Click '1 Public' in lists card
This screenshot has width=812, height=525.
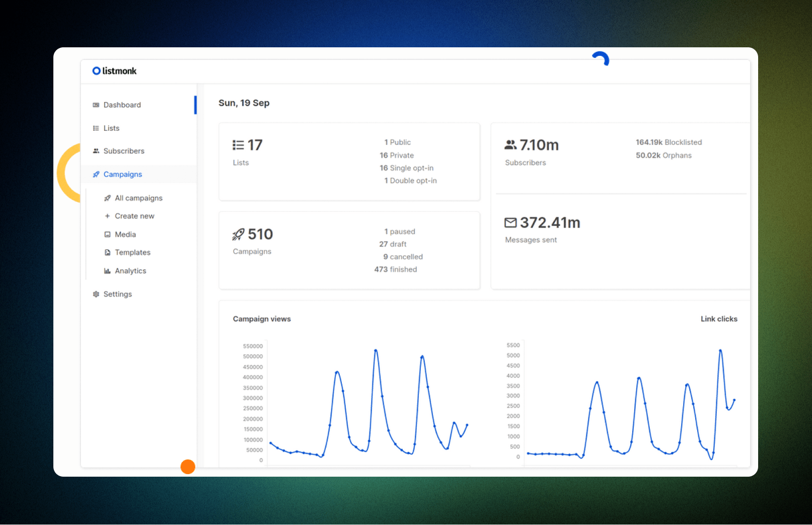(x=398, y=142)
